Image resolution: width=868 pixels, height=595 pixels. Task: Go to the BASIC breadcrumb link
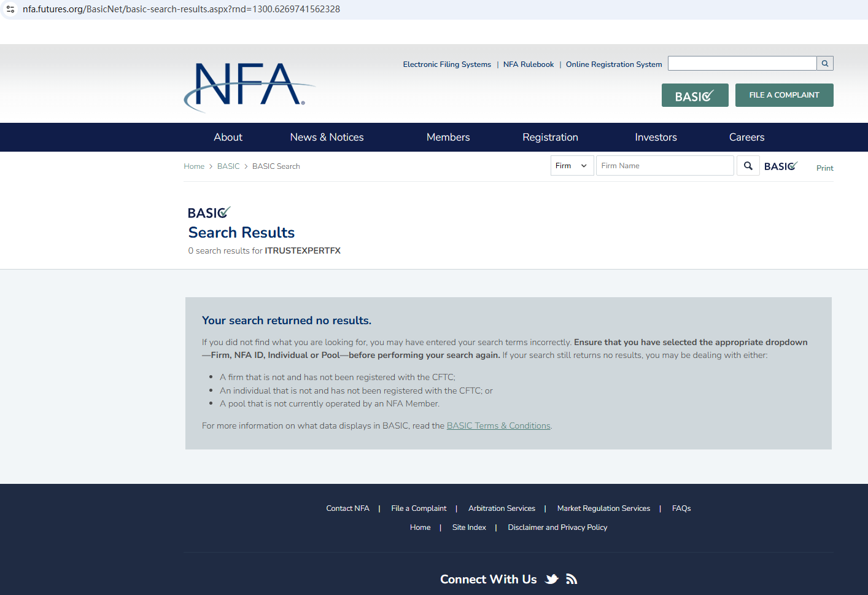228,166
